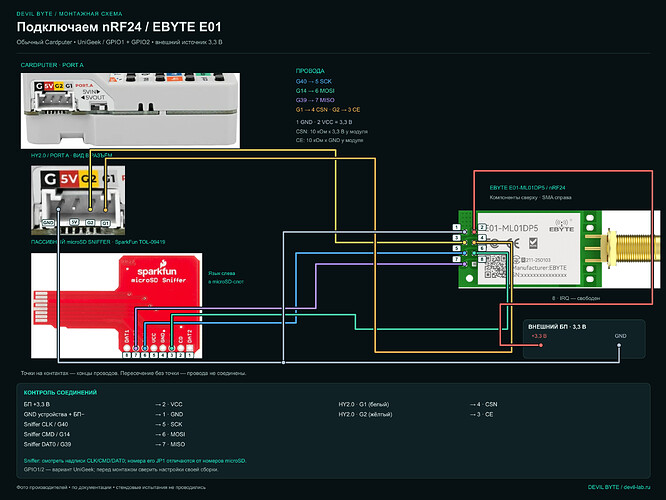Viewport: 666px width, 500px height.
Task: Click the Cardputer Port A device photo
Action: coord(130,110)
